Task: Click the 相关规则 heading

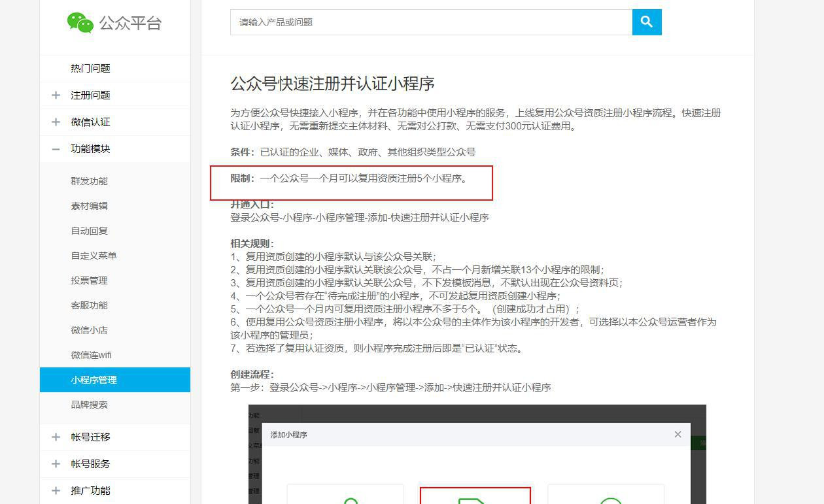Action: pyautogui.click(x=252, y=244)
